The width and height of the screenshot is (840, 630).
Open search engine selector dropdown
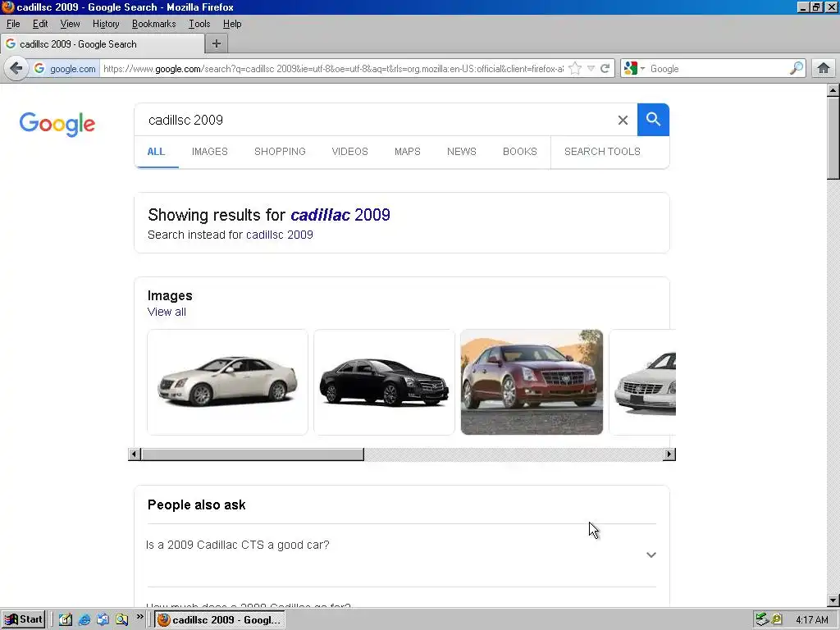(634, 69)
